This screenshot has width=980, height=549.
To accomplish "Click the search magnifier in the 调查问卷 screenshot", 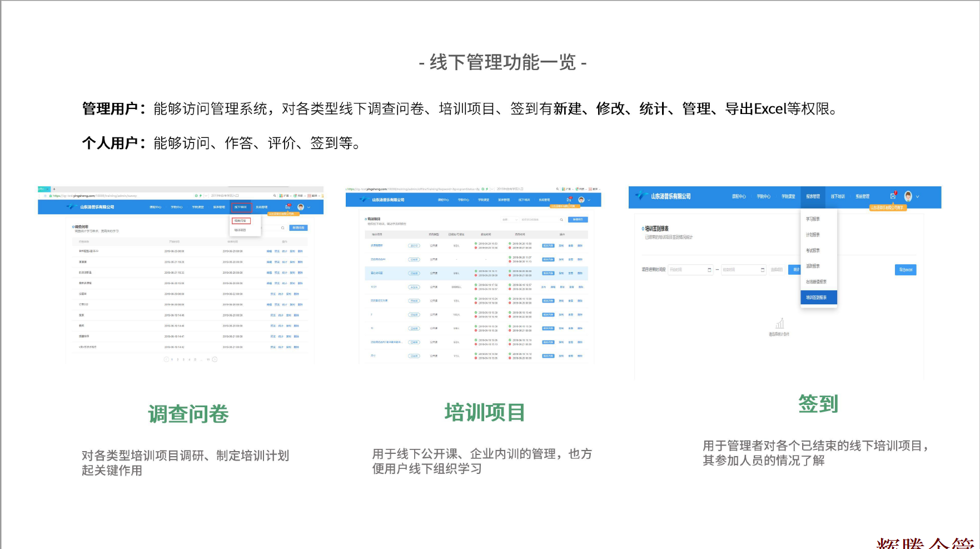I will click(282, 228).
